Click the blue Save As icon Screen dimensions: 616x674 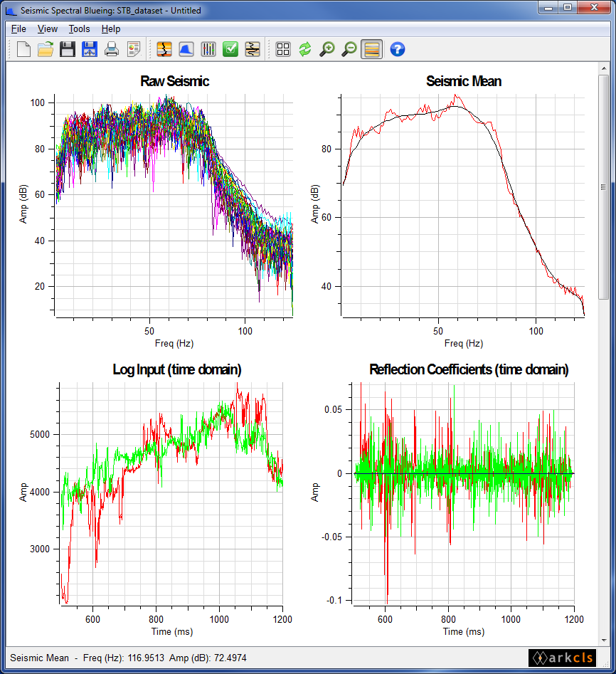[x=90, y=49]
